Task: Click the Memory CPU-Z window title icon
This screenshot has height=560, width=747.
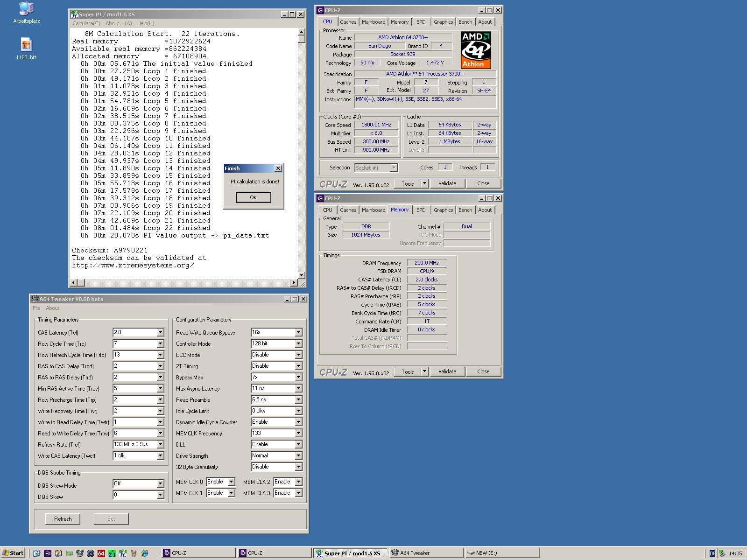Action: click(320, 198)
